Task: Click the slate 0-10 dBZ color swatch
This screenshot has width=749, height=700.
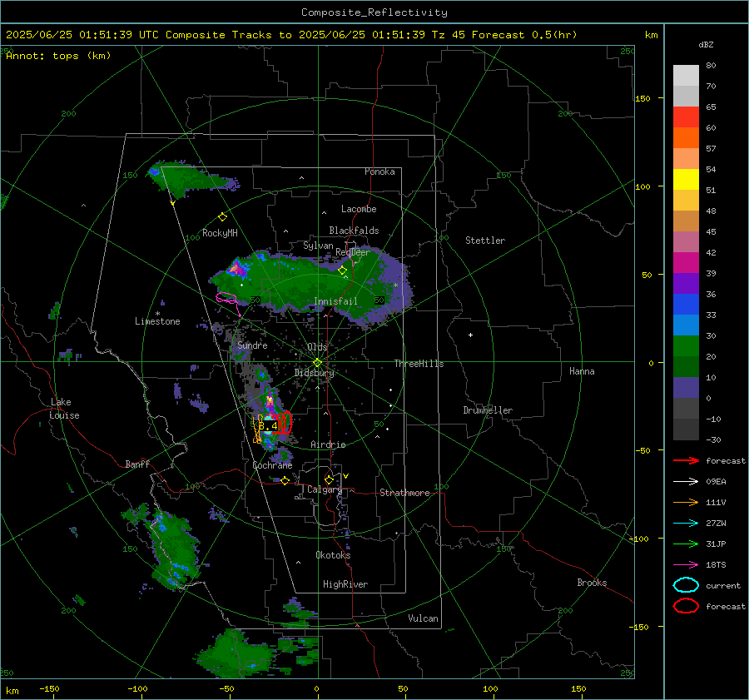Action: pyautogui.click(x=686, y=388)
